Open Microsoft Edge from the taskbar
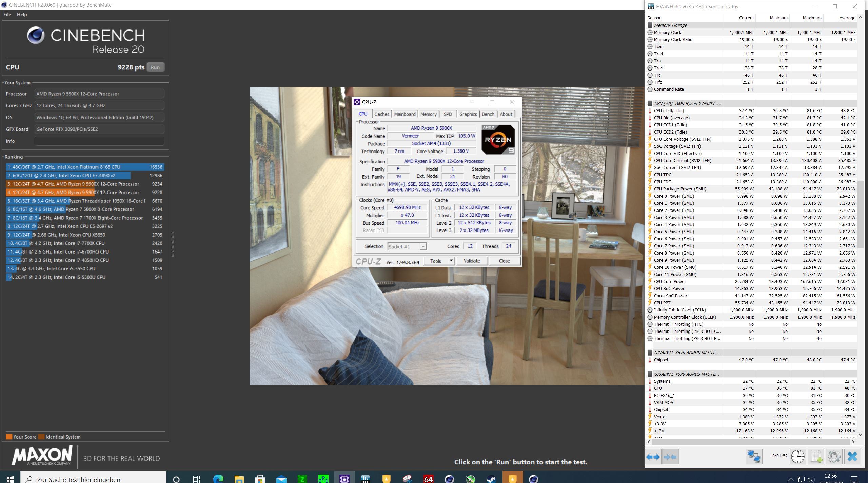 pyautogui.click(x=218, y=479)
